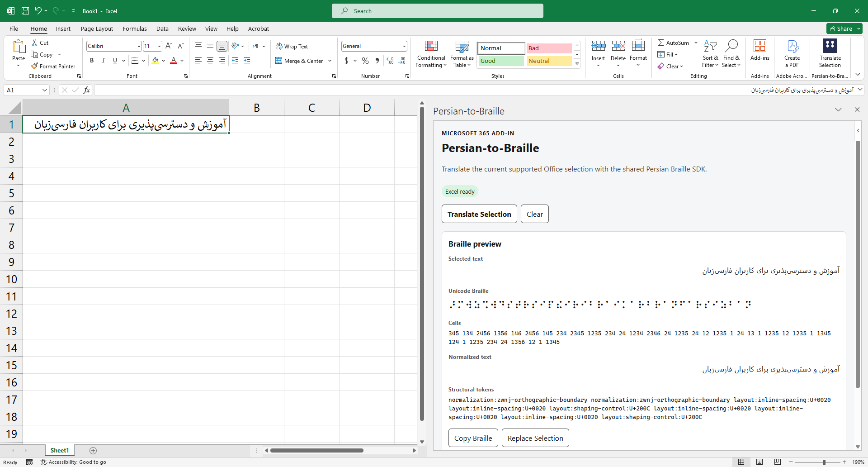Apply center horizontal alignment
Image resolution: width=868 pixels, height=467 pixels.
click(210, 60)
